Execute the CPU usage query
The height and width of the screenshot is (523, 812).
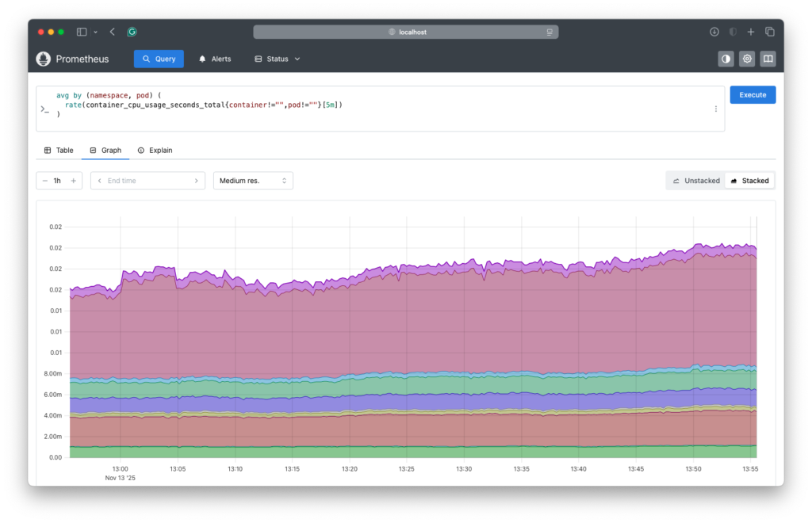(x=752, y=94)
